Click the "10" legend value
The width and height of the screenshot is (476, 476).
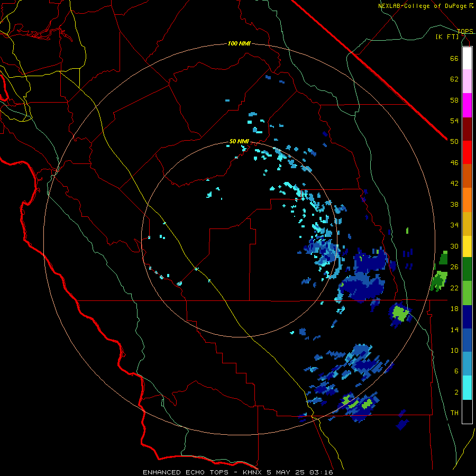454,350
